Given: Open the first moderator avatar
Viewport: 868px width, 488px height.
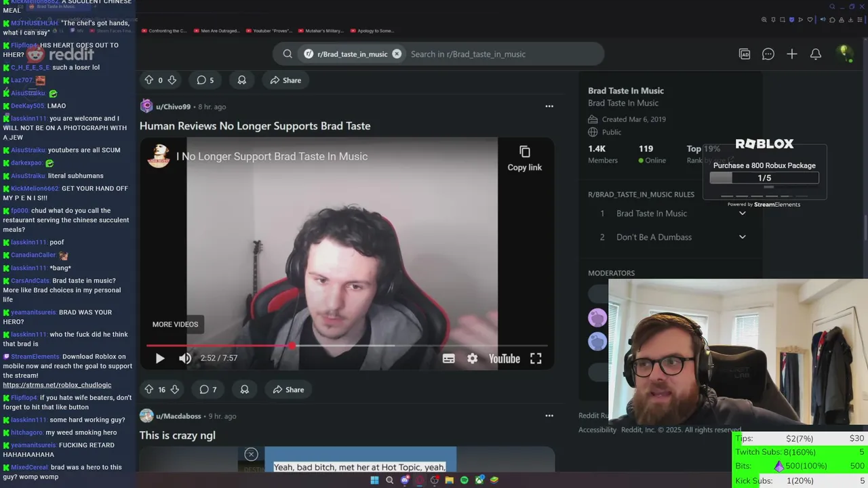Looking at the screenshot, I should point(597,317).
